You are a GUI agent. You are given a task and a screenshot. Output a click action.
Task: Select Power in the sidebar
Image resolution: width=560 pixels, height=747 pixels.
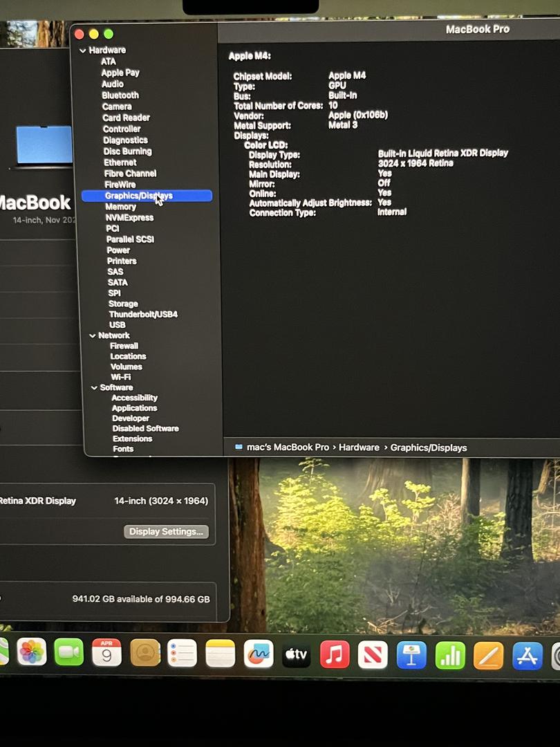pos(118,250)
